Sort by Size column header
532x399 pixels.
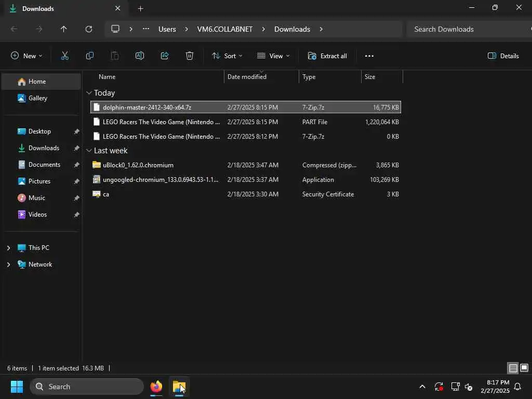382,77
